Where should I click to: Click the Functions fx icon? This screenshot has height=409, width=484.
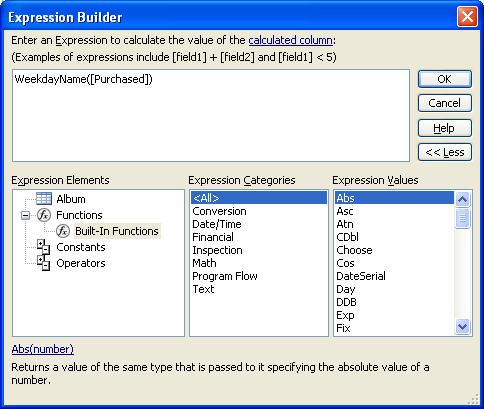44,215
